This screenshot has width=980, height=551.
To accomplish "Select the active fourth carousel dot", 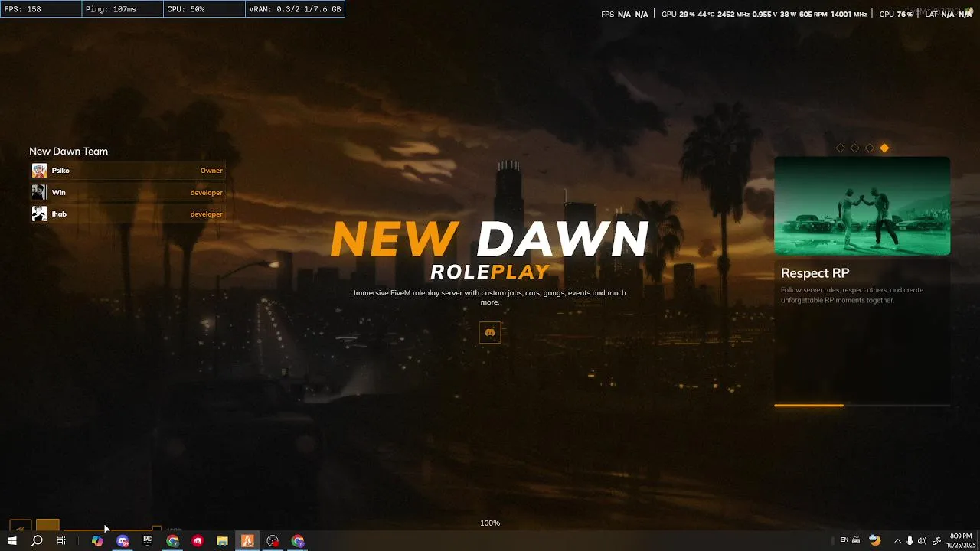I will [884, 148].
